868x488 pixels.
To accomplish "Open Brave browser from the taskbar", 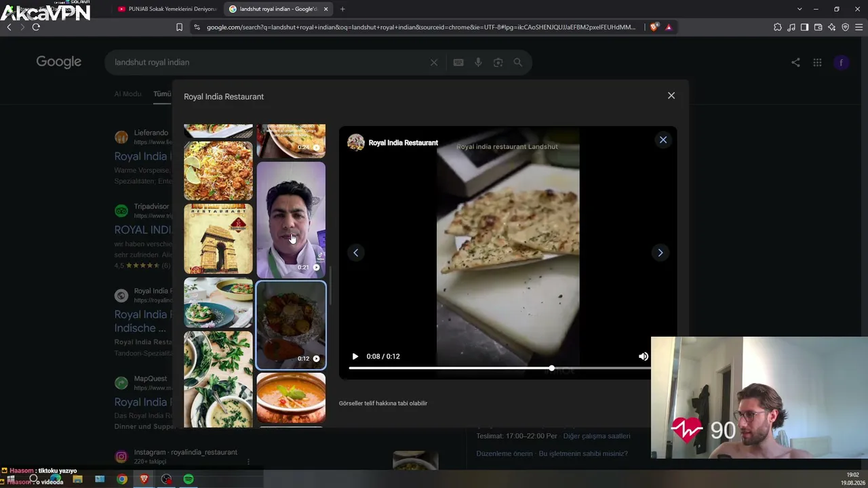I will pos(144,479).
